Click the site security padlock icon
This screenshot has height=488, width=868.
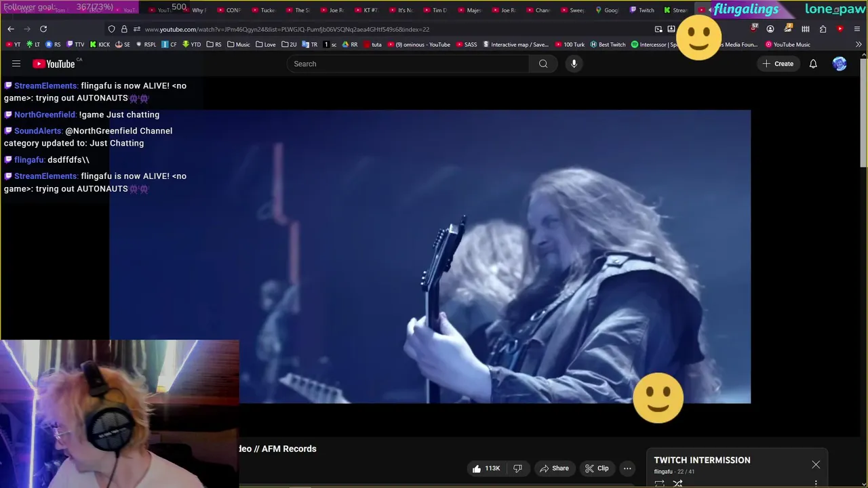[x=124, y=29]
